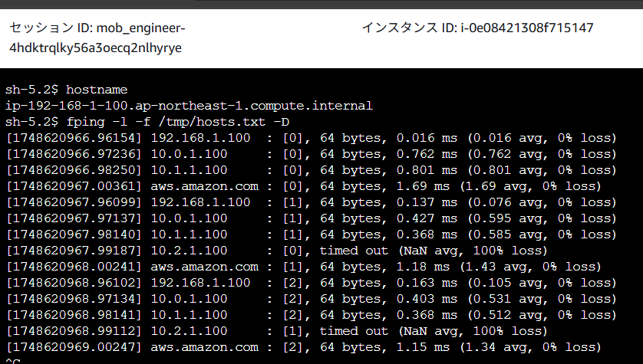Click the instance ID i-0e08421308f715147
Image resolution: width=643 pixels, height=364 pixels.
(527, 28)
